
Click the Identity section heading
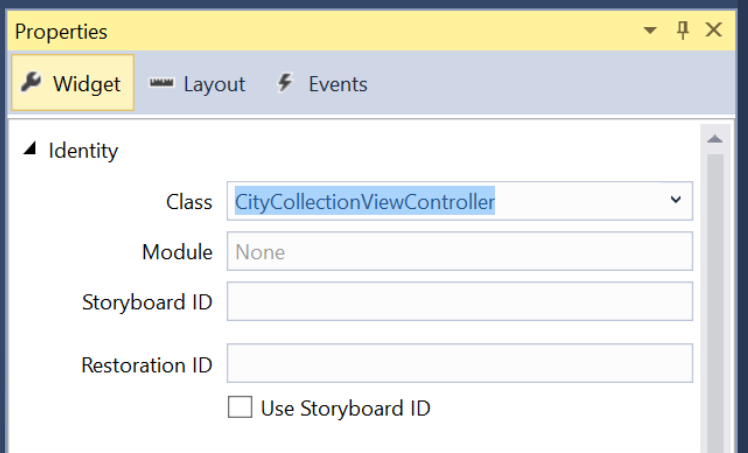pos(83,151)
